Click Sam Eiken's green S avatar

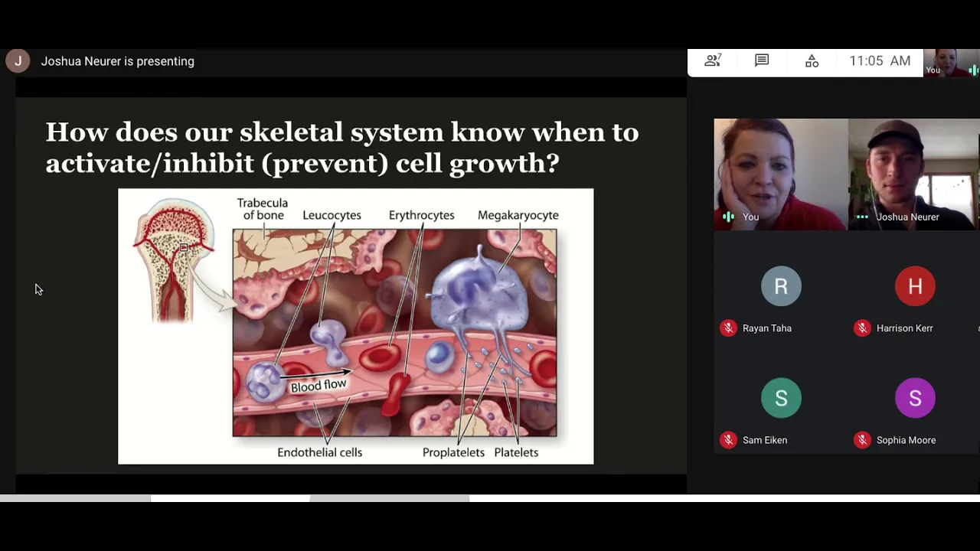tap(781, 398)
